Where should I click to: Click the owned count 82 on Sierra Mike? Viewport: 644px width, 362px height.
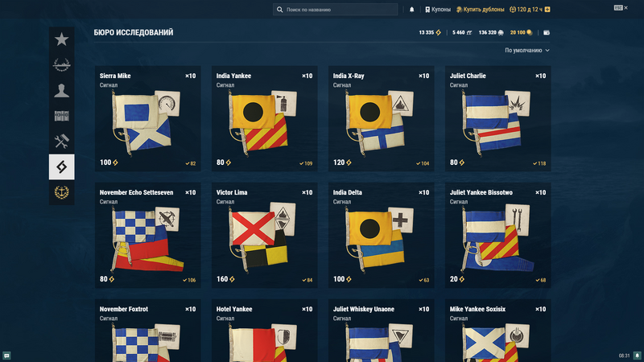click(191, 163)
